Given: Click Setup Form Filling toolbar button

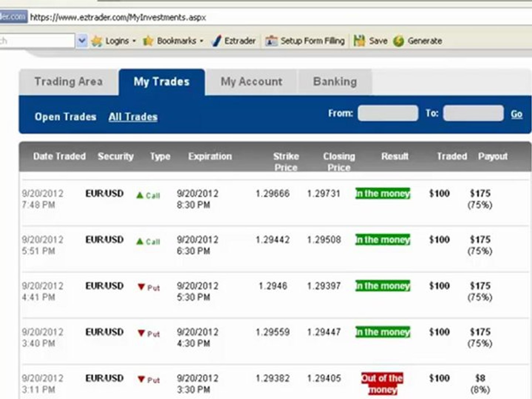Looking at the screenshot, I should [x=305, y=41].
